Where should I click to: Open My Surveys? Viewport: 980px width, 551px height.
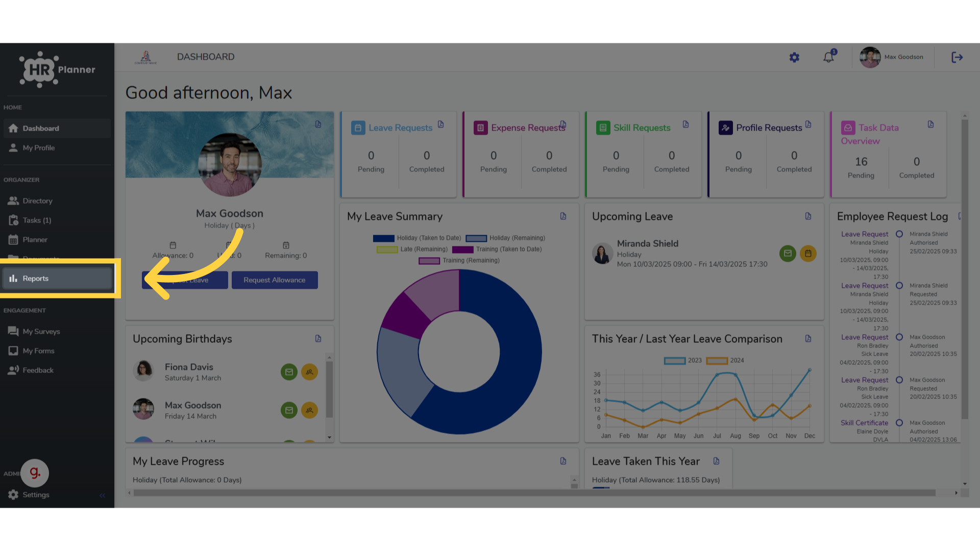pyautogui.click(x=57, y=332)
